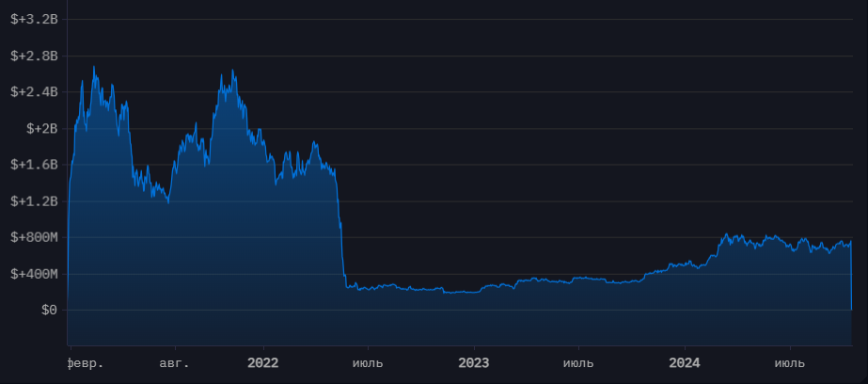The width and height of the screenshot is (868, 384).
Task: Click the 2024 x-axis label
Action: click(685, 363)
